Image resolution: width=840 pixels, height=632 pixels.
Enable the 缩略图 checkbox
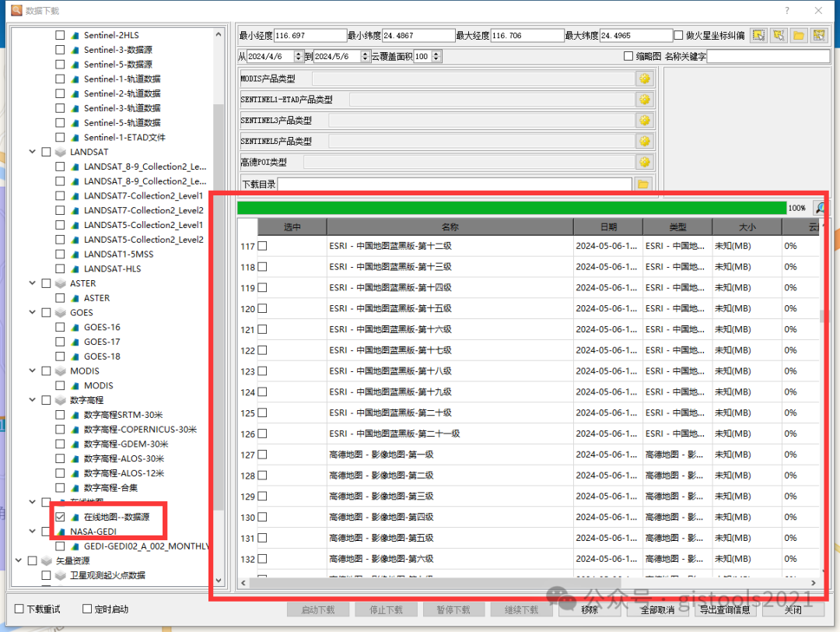[628, 56]
